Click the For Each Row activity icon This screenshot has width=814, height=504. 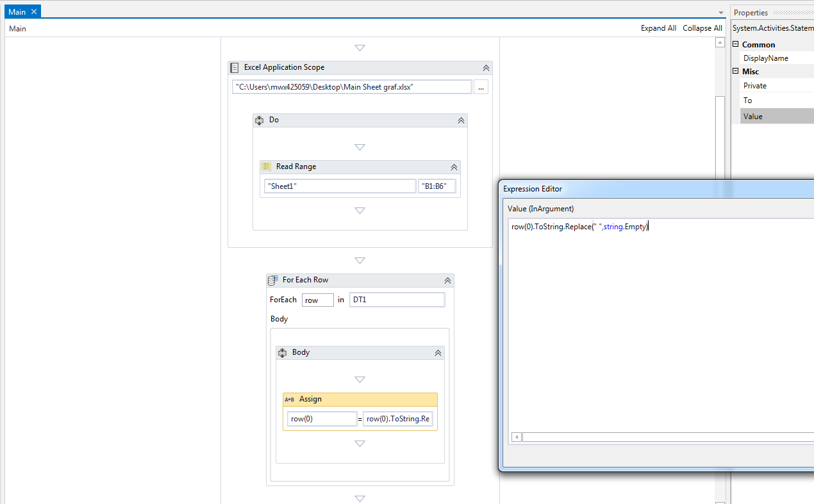[272, 280]
